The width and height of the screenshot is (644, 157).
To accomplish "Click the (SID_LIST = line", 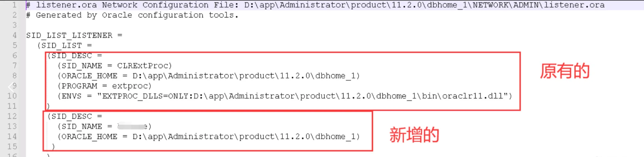I will coord(65,45).
